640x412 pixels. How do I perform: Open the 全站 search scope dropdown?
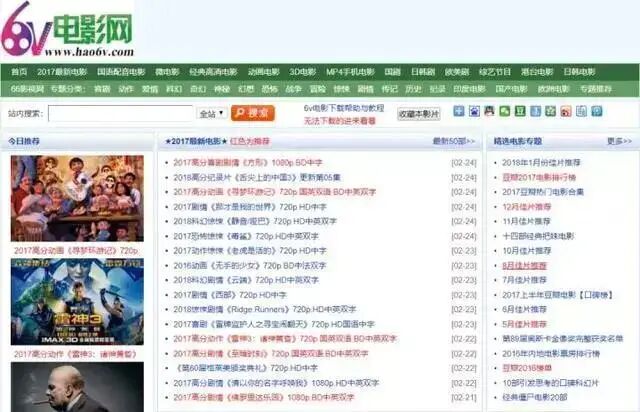tap(212, 114)
